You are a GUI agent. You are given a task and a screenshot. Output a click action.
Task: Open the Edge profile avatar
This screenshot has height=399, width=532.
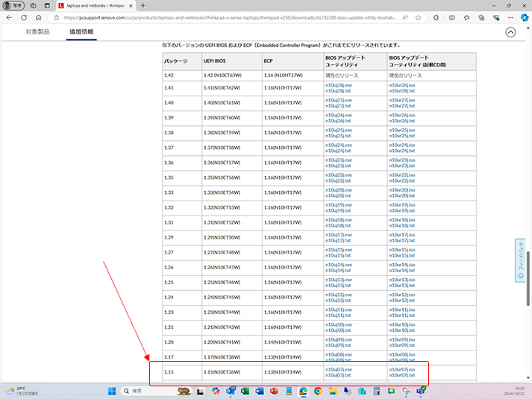[13, 6]
